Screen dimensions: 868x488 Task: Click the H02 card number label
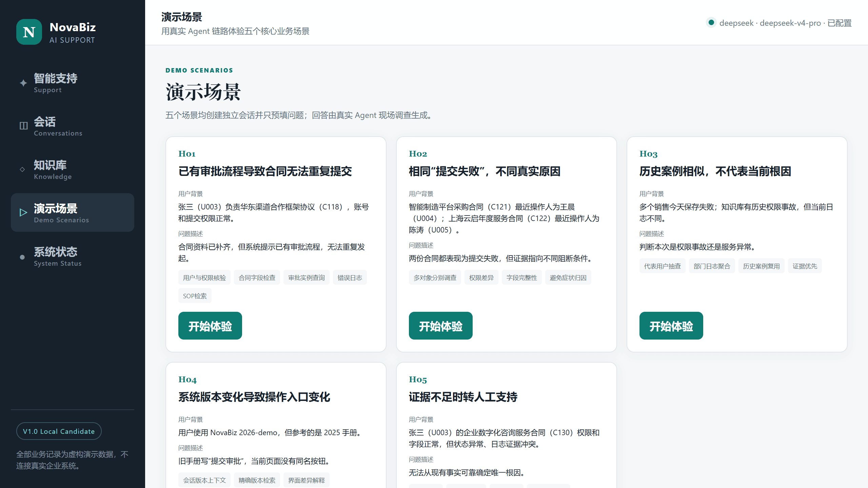click(x=418, y=154)
